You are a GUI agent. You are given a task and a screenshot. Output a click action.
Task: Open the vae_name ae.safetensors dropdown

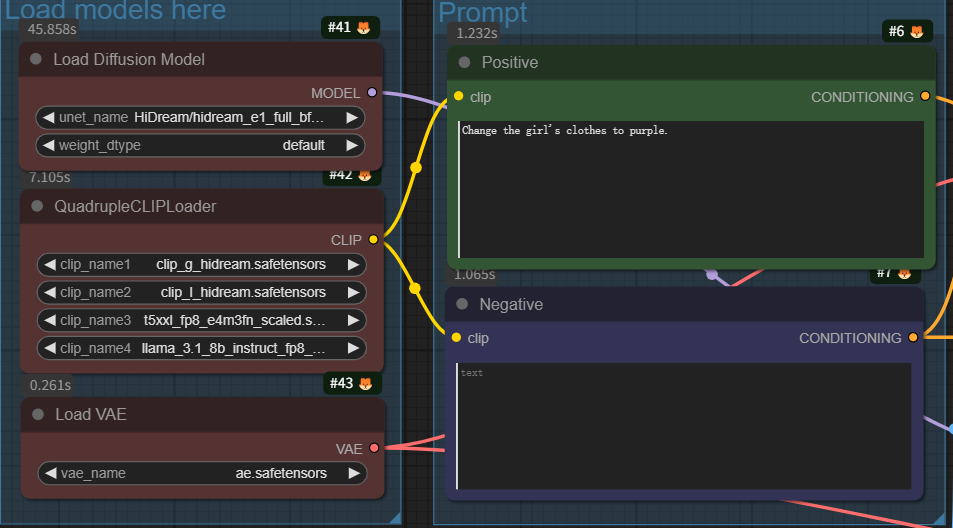tap(202, 473)
